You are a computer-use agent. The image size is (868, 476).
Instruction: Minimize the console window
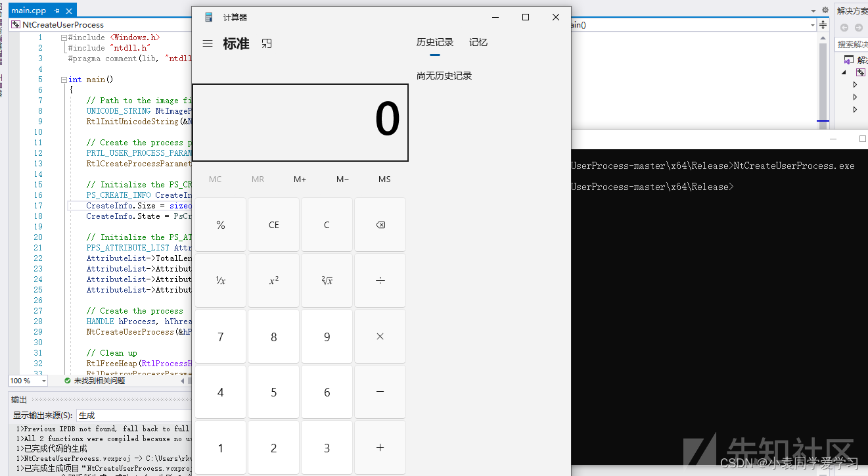tap(833, 139)
